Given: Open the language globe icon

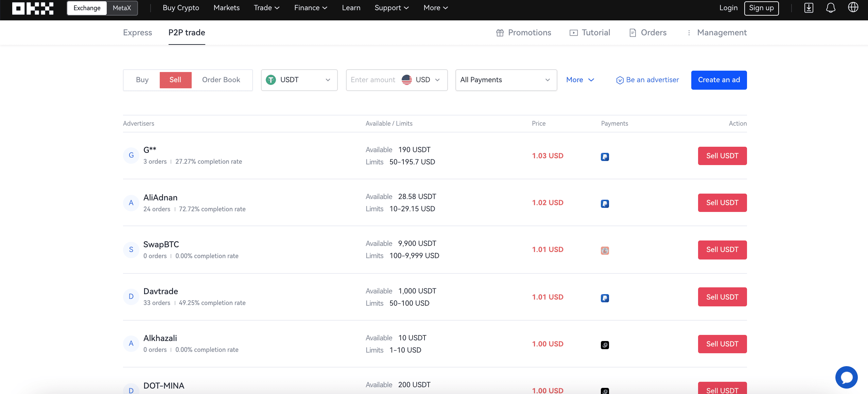Looking at the screenshot, I should pos(853,7).
